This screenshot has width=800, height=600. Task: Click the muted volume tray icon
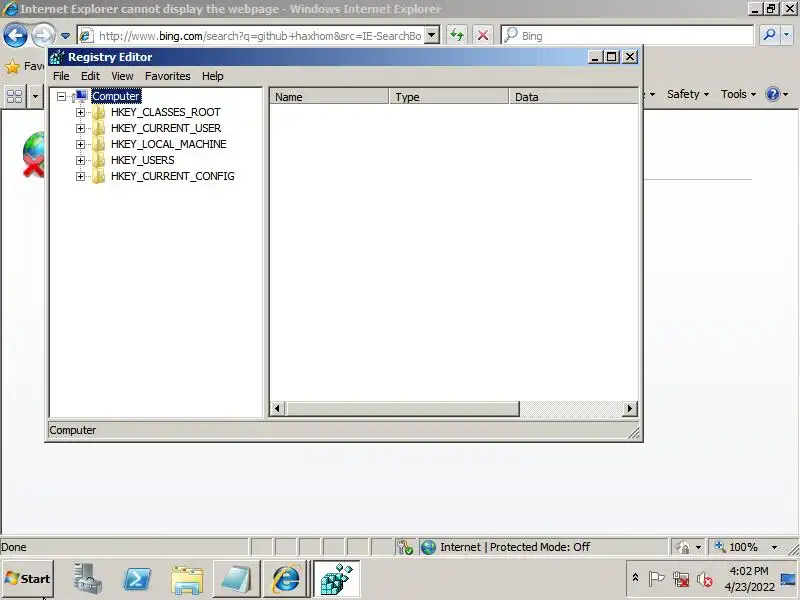point(705,579)
